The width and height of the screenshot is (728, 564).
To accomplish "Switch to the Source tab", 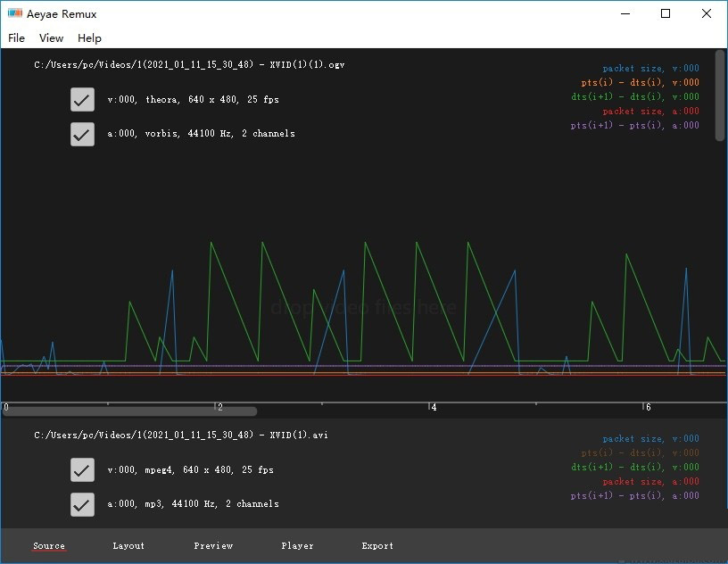I will (49, 545).
